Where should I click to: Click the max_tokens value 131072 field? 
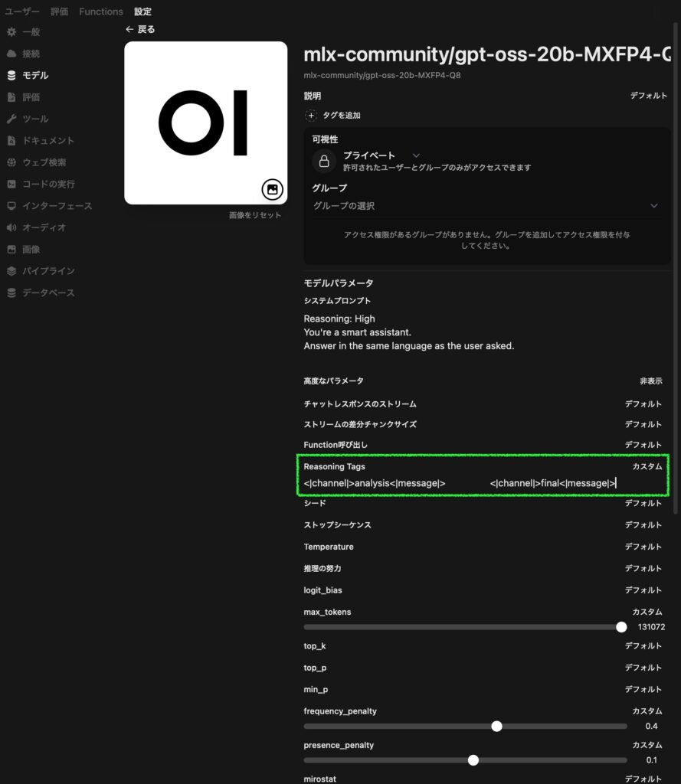point(651,627)
